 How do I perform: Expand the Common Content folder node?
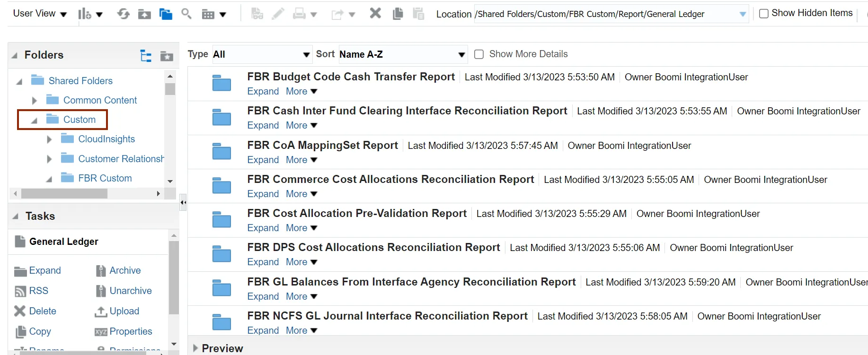(x=34, y=101)
